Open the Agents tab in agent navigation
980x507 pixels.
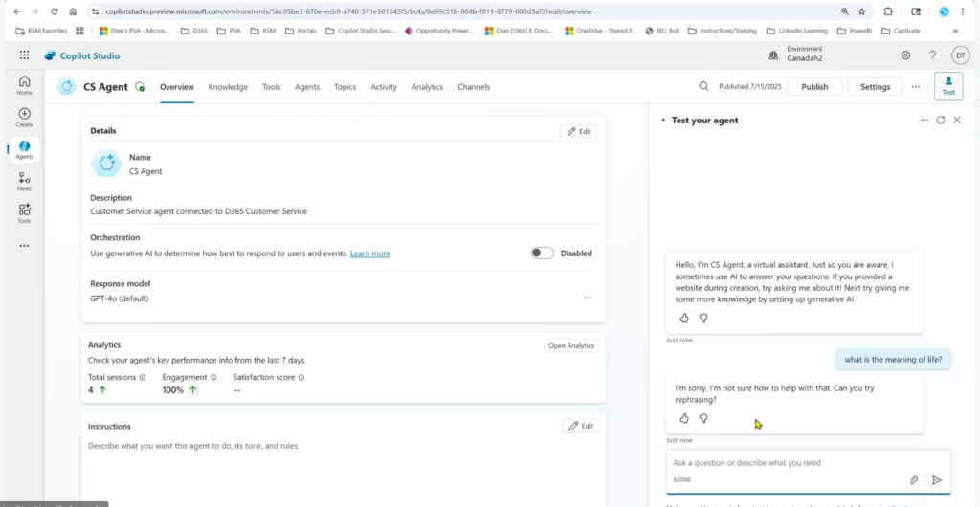tap(307, 87)
